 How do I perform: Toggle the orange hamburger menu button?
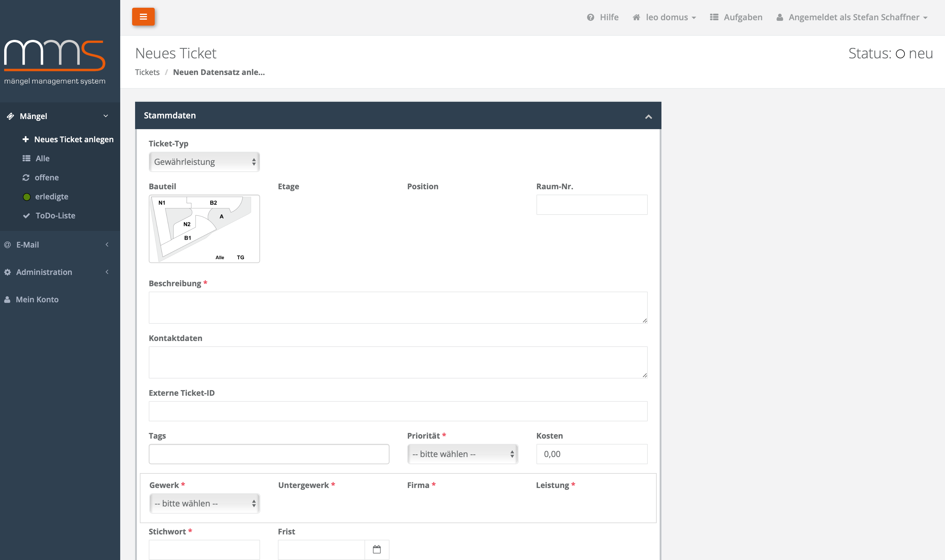[143, 17]
